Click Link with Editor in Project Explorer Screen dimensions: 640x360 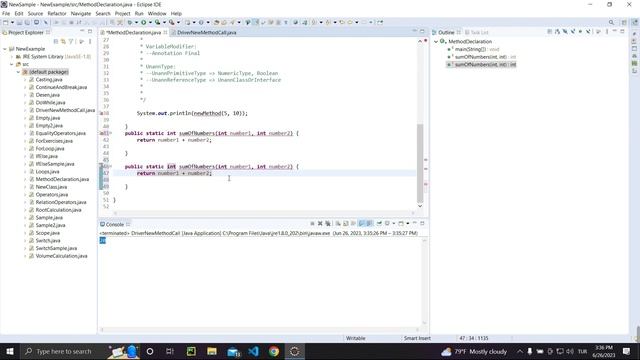pos(63,41)
